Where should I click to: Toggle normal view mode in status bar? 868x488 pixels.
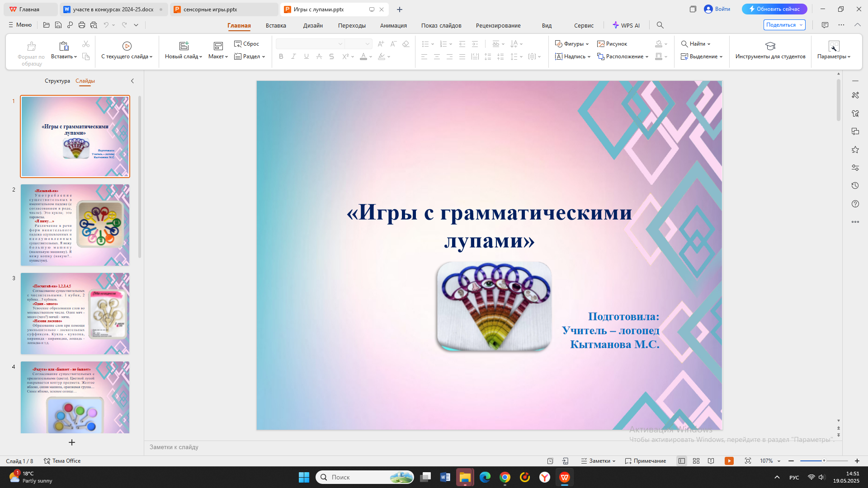681,461
